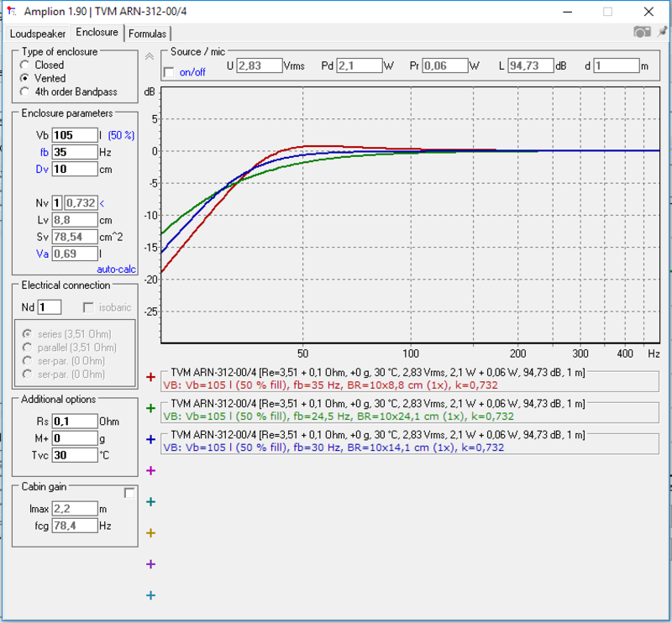
Task: Click the Pd power field
Action: [360, 65]
